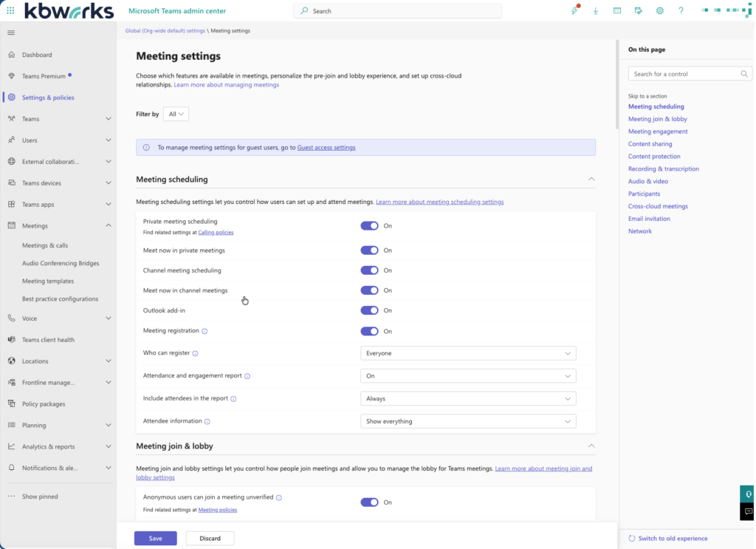The image size is (756, 549).
Task: Toggle Anonymous users can join a meeting unverified
Action: pos(369,502)
